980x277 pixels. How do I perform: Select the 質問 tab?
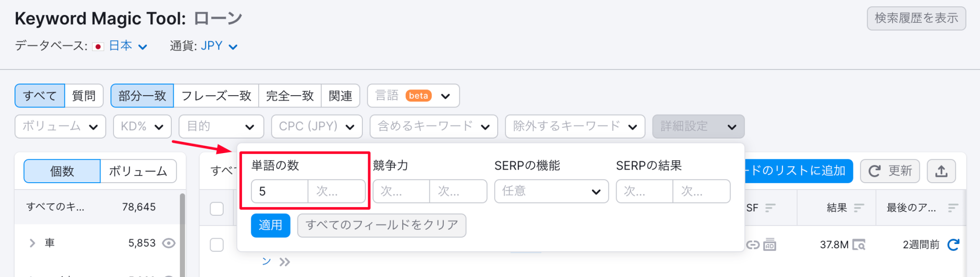point(84,96)
